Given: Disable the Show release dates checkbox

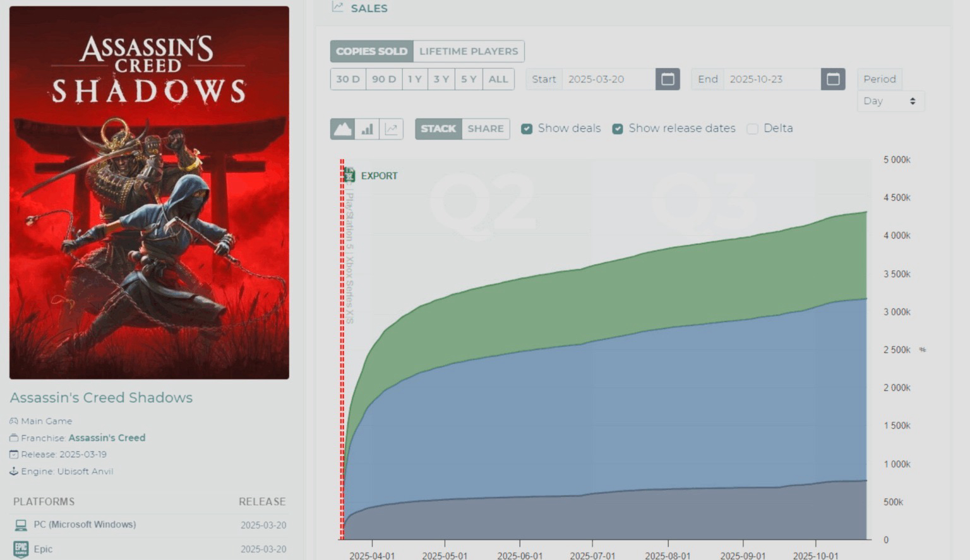Looking at the screenshot, I should pyautogui.click(x=618, y=129).
